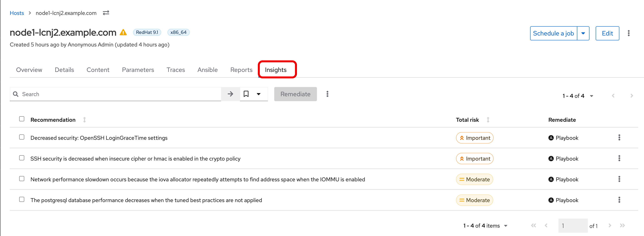644x236 pixels.
Task: Open the bookmark dropdown beside the search
Action: pyautogui.click(x=259, y=94)
